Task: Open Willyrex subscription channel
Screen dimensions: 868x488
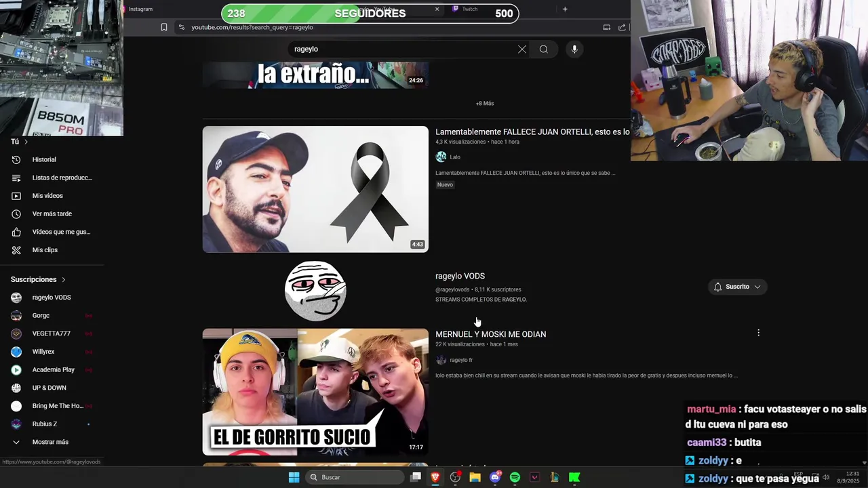Action: tap(43, 352)
